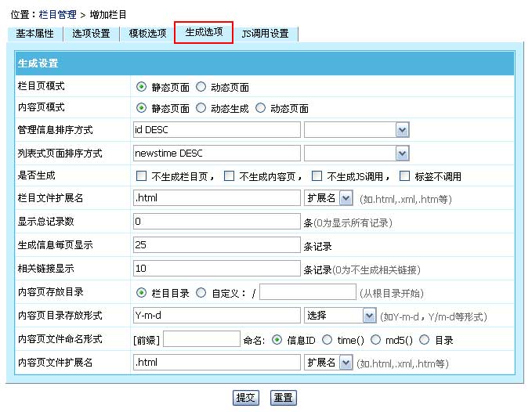Check the 不生成JS调用 option
Image resolution: width=532 pixels, height=412 pixels.
tap(317, 175)
